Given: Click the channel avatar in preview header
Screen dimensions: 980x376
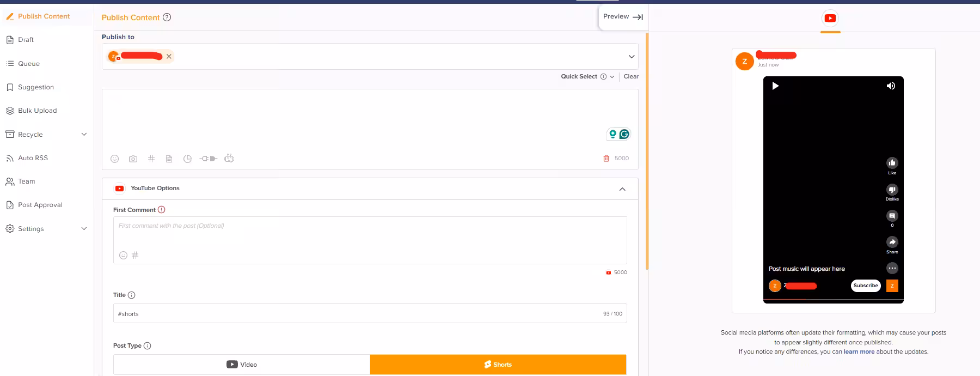Looking at the screenshot, I should 744,61.
